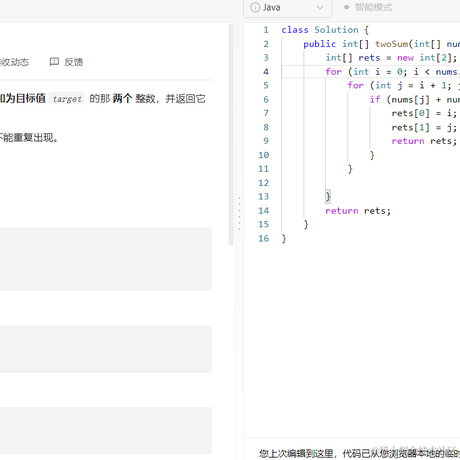Image resolution: width=460 pixels, height=460 pixels.
Task: Click the code 'int[] rets = new int[2];'
Action: pos(391,58)
